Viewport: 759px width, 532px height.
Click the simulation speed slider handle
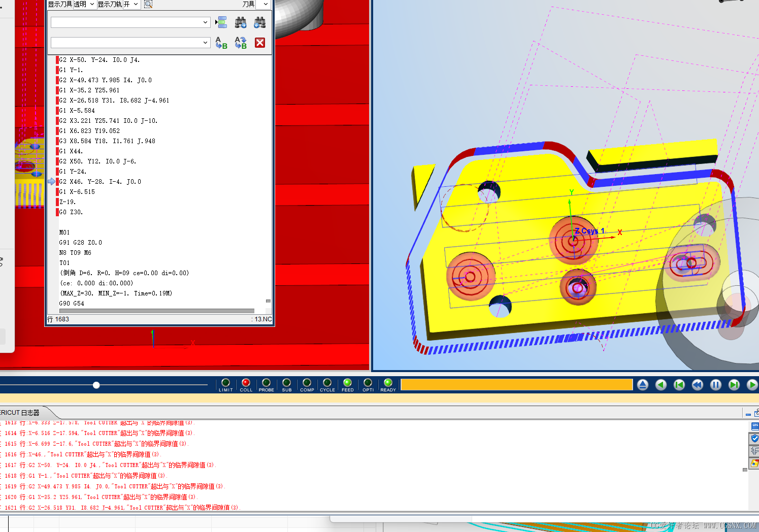pyautogui.click(x=96, y=385)
